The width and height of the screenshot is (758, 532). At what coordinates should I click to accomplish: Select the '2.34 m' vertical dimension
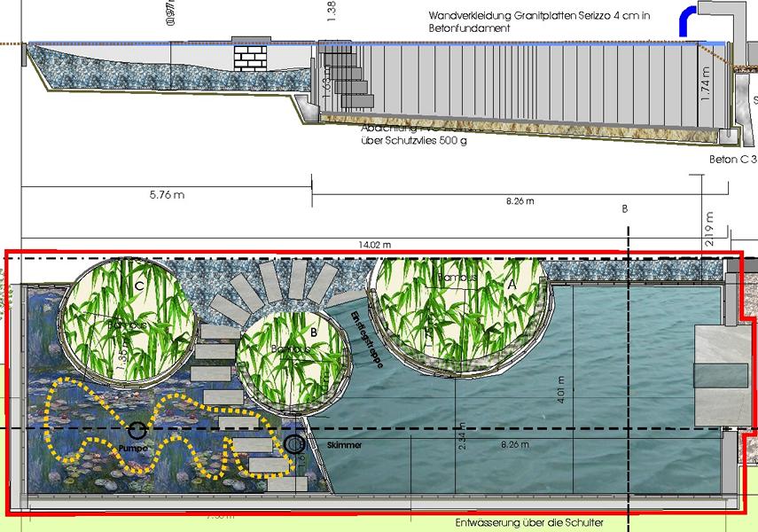pyautogui.click(x=462, y=436)
